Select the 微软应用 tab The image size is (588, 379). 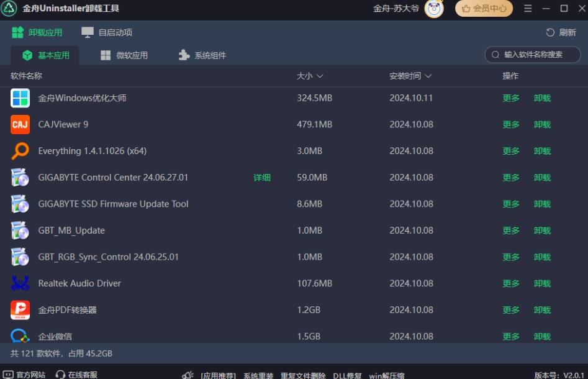124,55
